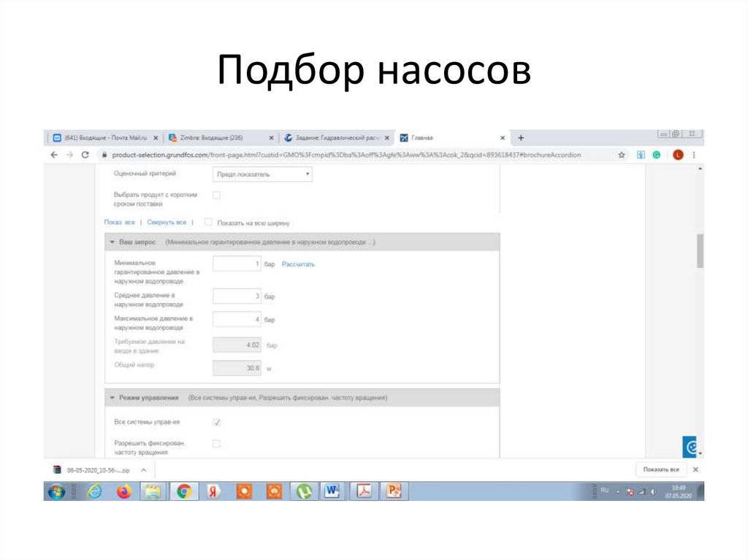The image size is (748, 560).
Task: Collapse the Ваш запрос section
Action: (111, 242)
